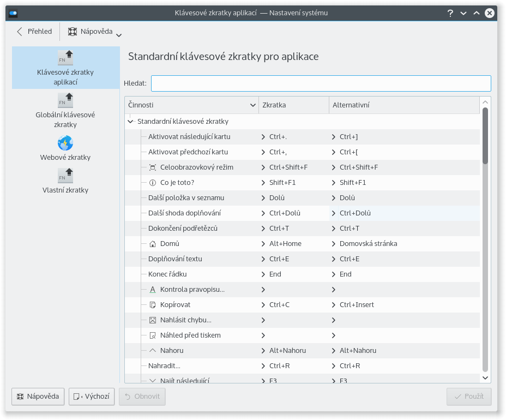Expand alternate shortcut Ctrl+[ for previous tab
Screen dimensions: 506x420
334,152
